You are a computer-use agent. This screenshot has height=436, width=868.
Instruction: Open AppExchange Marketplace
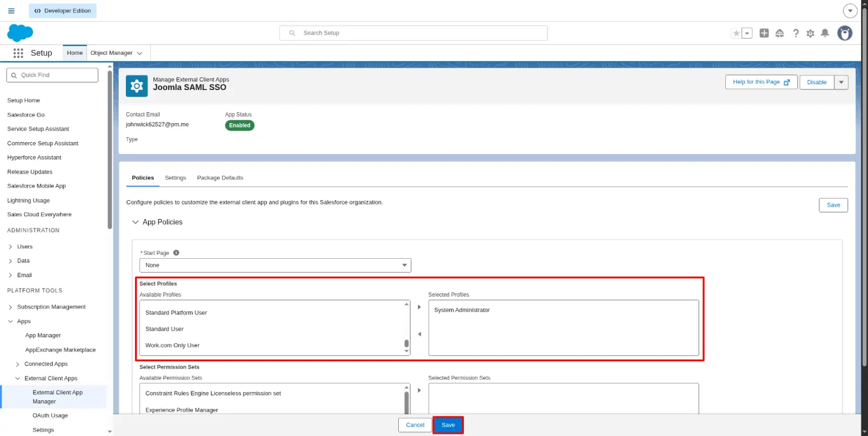pyautogui.click(x=60, y=350)
